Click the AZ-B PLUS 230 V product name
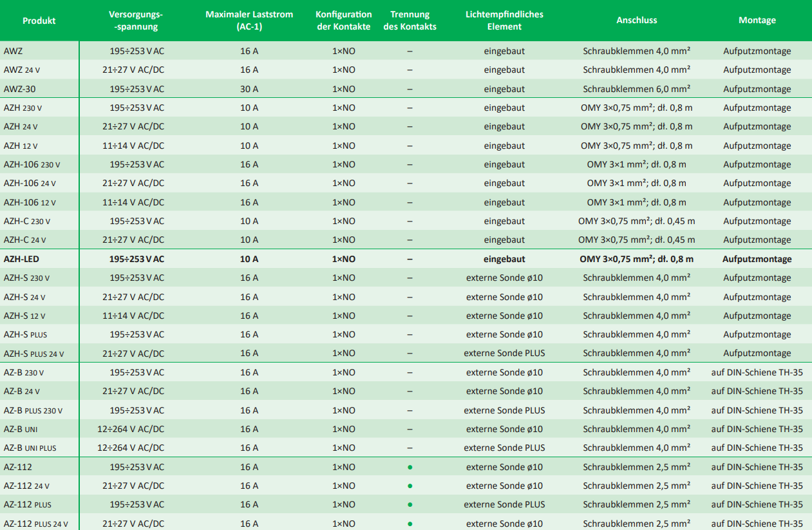Viewport: 812px width, 530px height. (33, 410)
